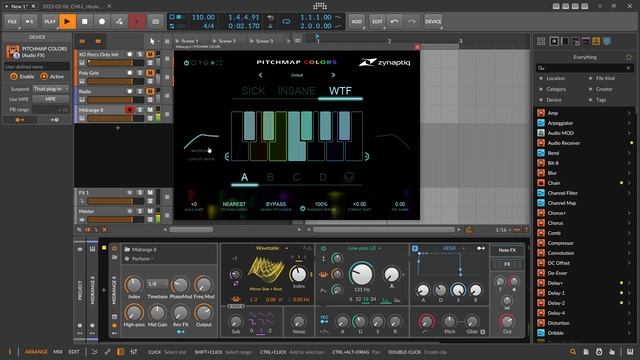This screenshot has width=640, height=360.
Task: Mute the Master track
Action: (x=150, y=211)
